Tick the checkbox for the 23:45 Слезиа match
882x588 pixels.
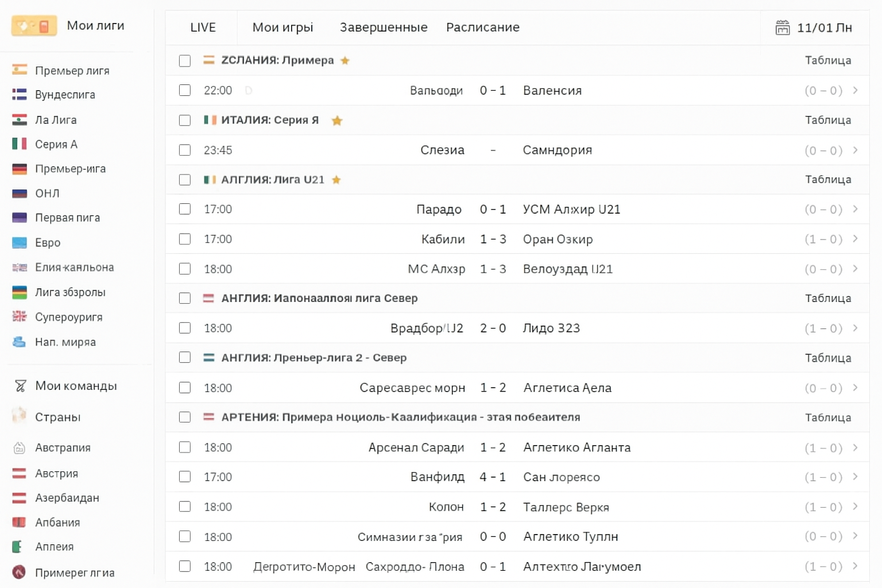pyautogui.click(x=184, y=150)
